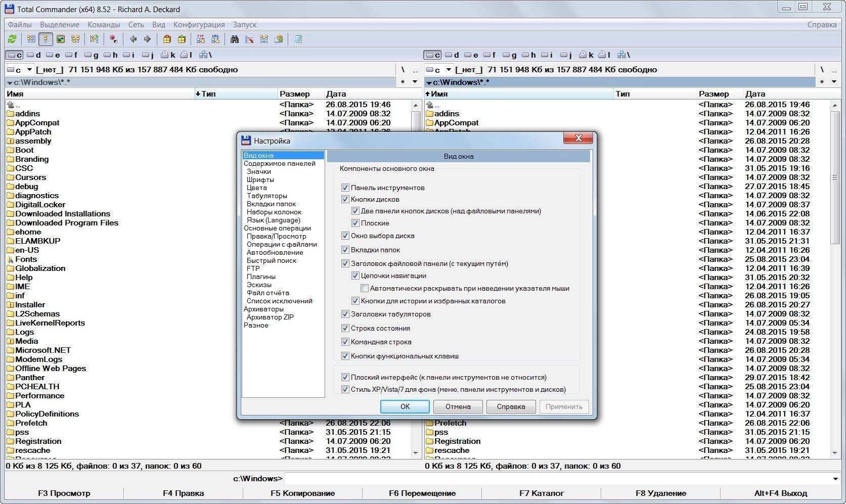Select drive h in the right drive bar
Viewport: 846px width, 504px height.
click(529, 55)
